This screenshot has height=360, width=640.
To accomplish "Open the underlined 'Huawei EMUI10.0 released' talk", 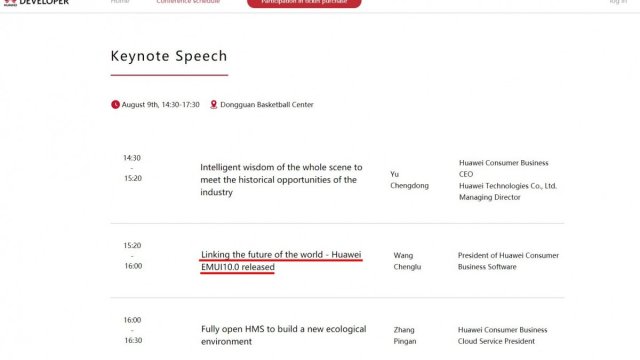I will point(281,261).
